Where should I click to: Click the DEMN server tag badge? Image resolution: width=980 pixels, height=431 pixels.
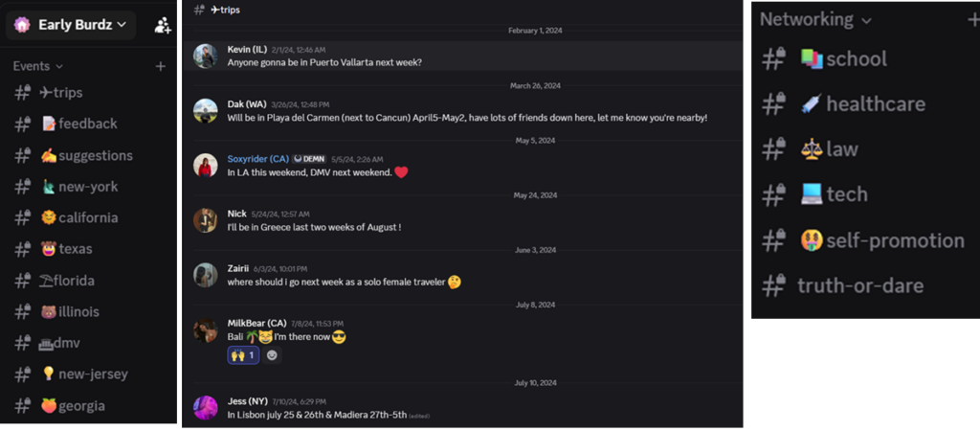pos(310,159)
